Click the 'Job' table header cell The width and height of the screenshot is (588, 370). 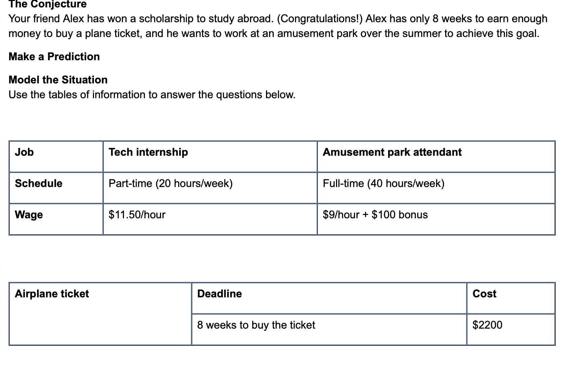[x=56, y=156]
